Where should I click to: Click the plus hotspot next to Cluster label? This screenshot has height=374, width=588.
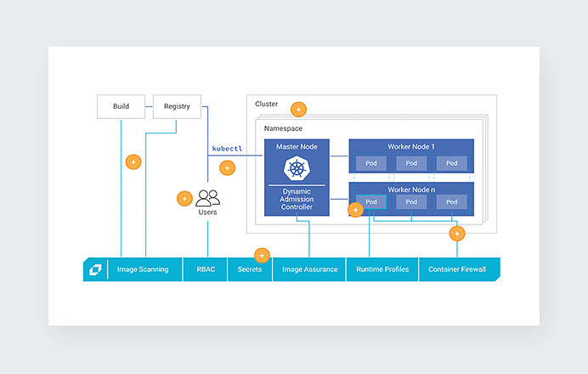tap(298, 110)
